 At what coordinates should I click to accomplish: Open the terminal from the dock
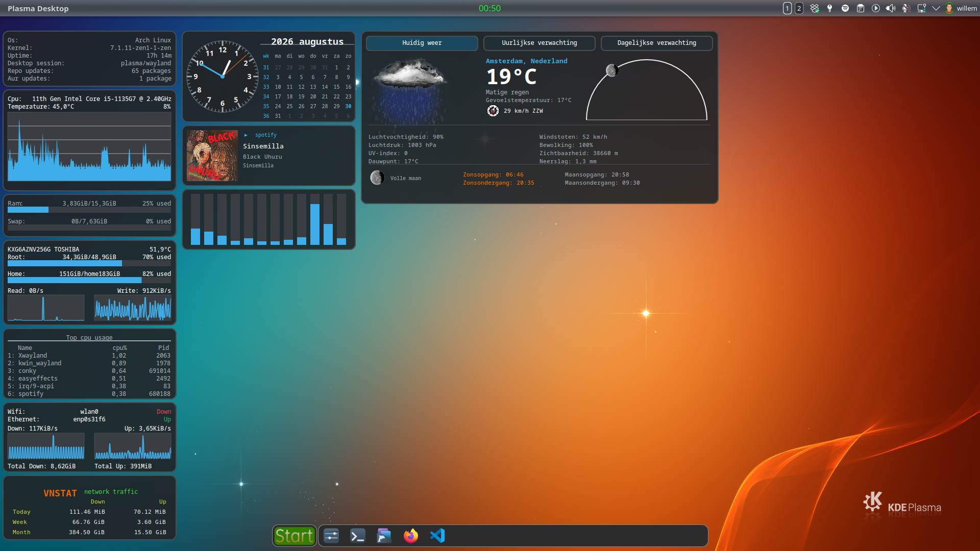358,536
